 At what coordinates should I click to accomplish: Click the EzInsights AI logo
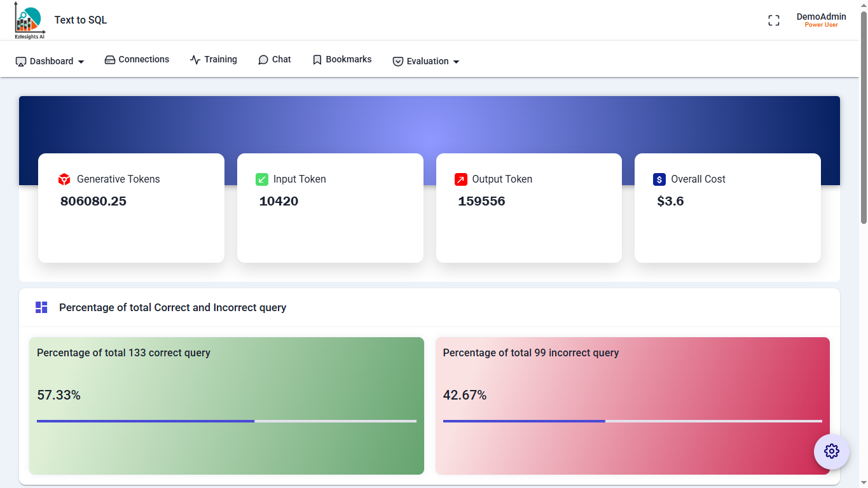(x=30, y=20)
